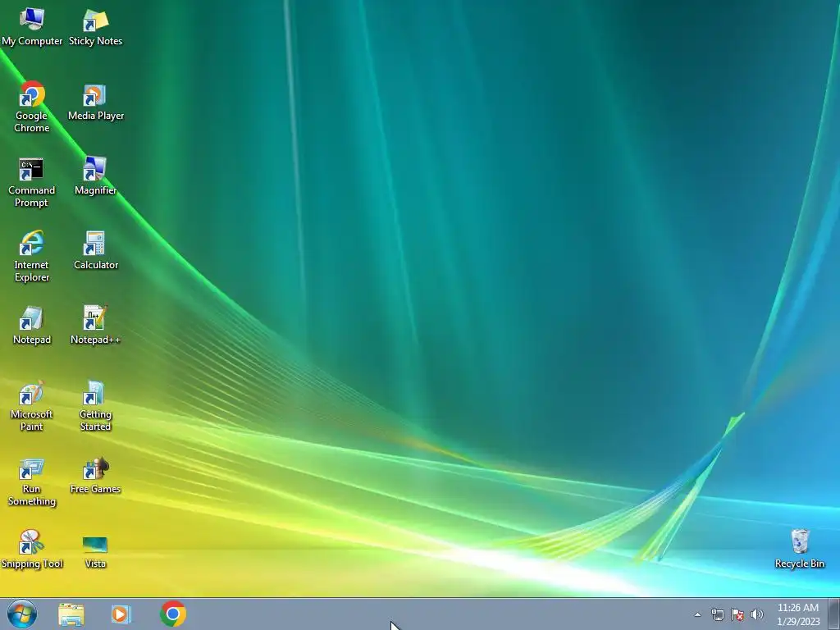Screen dimensions: 840x630
Task: Click the network status tray icon
Action: [717, 614]
